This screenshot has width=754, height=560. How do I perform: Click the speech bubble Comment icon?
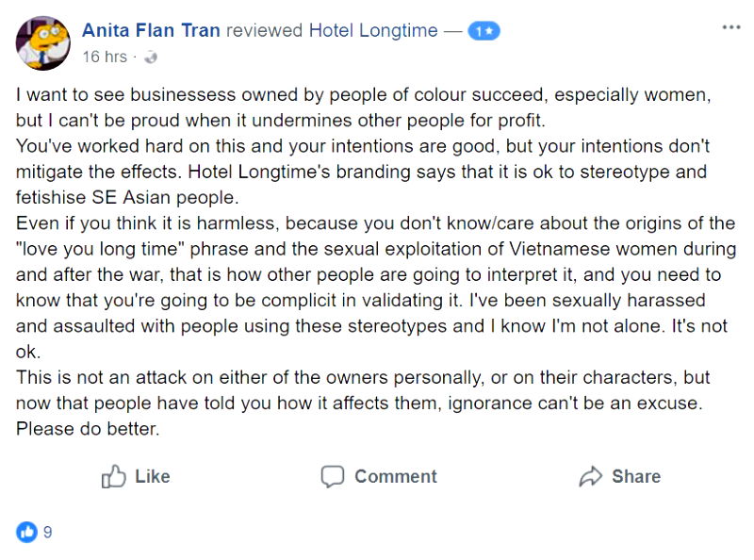tap(332, 476)
